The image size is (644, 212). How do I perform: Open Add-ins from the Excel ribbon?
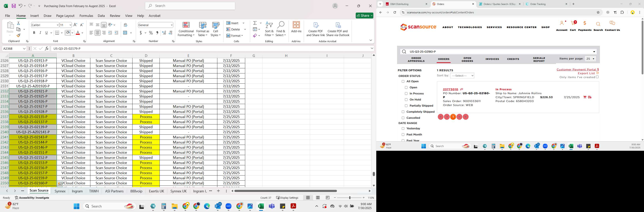[x=296, y=27]
